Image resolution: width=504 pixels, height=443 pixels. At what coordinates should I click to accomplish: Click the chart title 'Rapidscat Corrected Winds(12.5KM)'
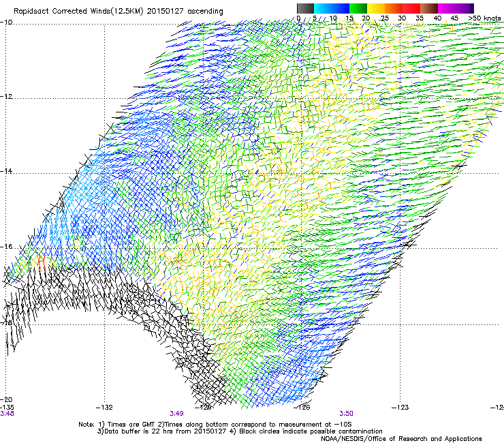78,12
